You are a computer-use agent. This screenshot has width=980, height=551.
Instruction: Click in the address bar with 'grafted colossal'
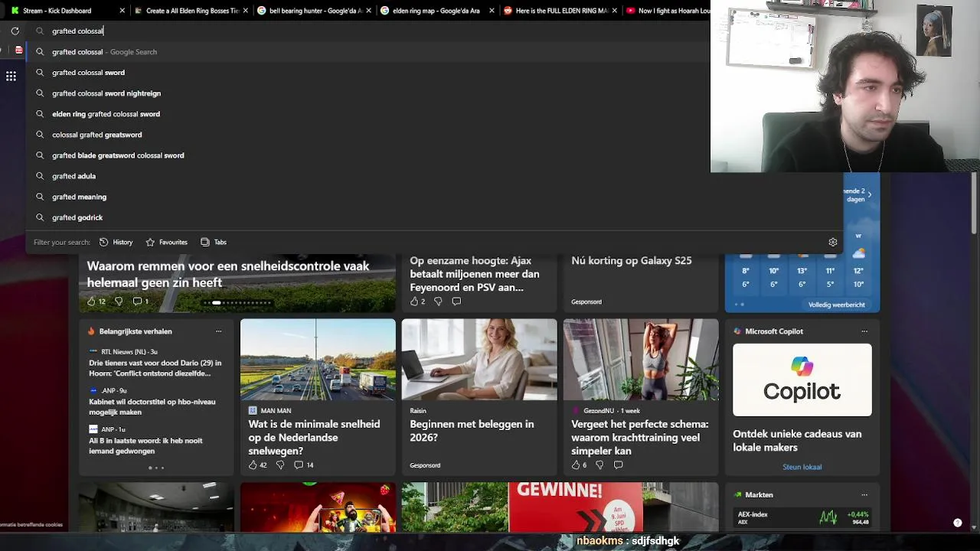367,31
